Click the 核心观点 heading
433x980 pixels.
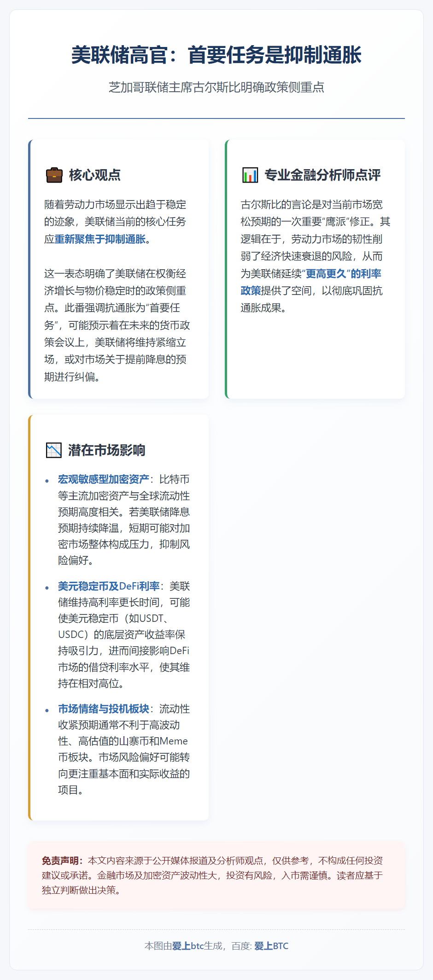[x=95, y=175]
